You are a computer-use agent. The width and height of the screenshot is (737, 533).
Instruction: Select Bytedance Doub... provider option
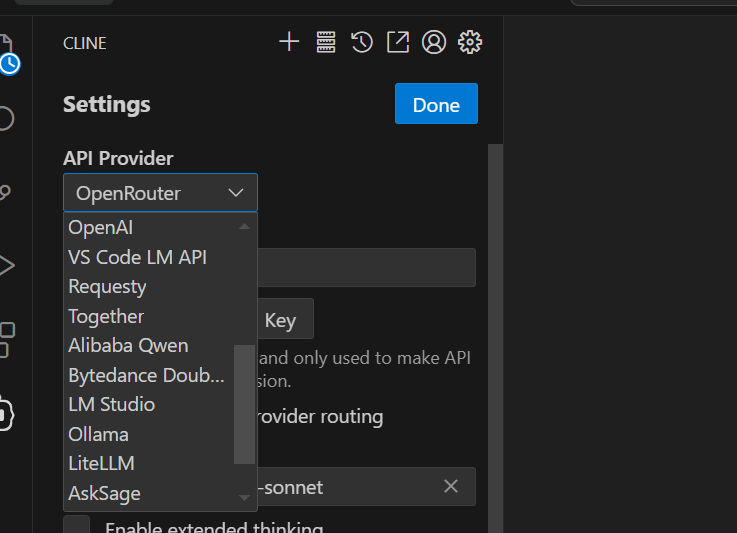pos(150,375)
